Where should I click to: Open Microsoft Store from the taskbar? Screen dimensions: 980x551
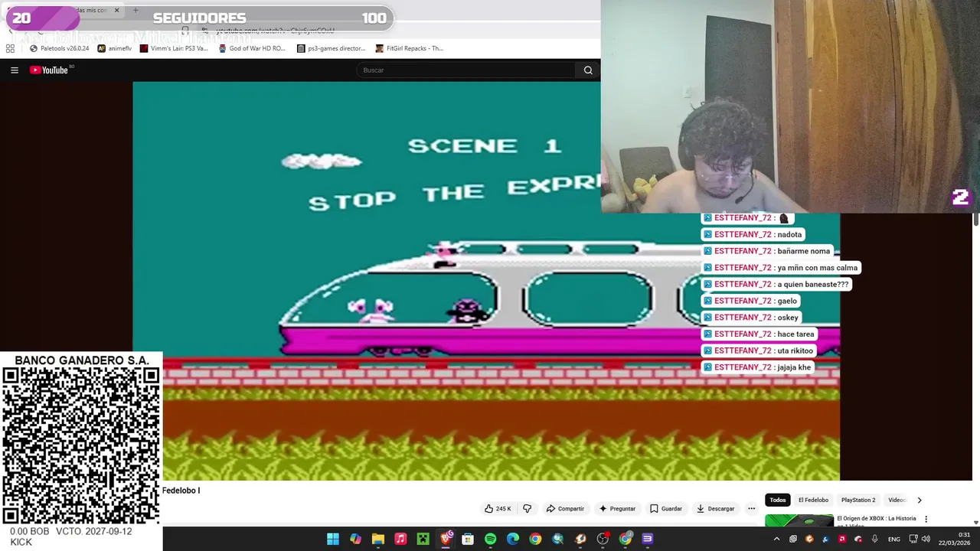pyautogui.click(x=468, y=540)
